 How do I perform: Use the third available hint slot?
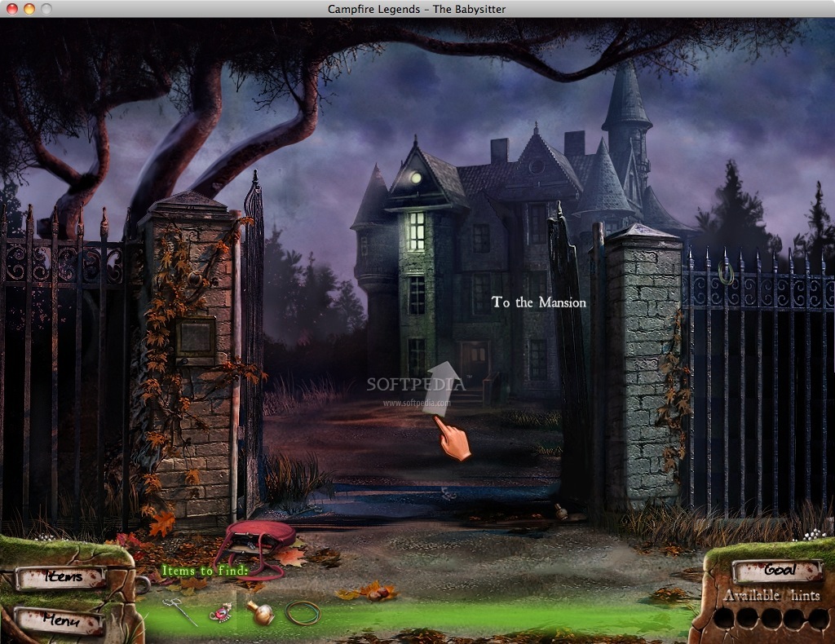pos(770,619)
